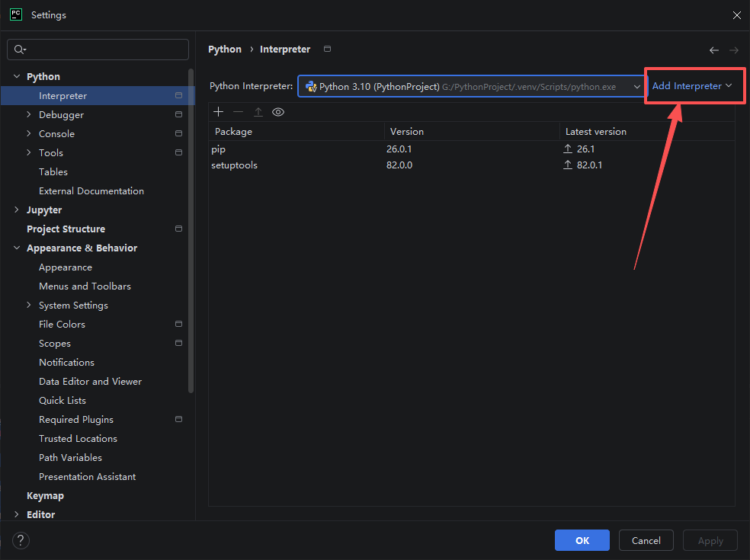Viewport: 750px width, 560px height.
Task: Sort by the Version column header
Action: [472, 132]
